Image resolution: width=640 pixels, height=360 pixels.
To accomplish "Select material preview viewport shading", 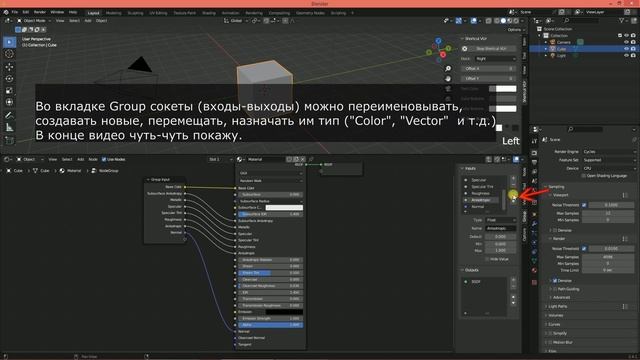I will pyautogui.click(x=509, y=21).
